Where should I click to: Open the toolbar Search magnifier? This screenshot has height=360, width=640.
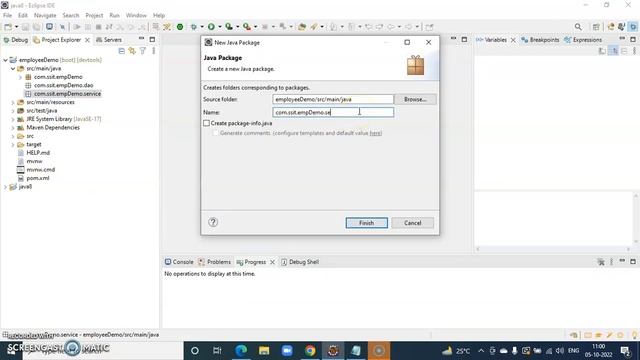tap(578, 27)
